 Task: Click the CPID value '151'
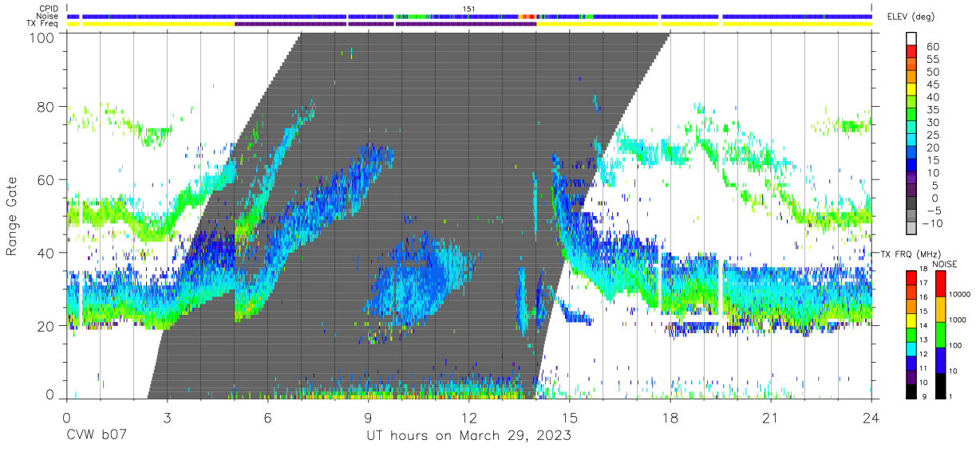click(469, 9)
